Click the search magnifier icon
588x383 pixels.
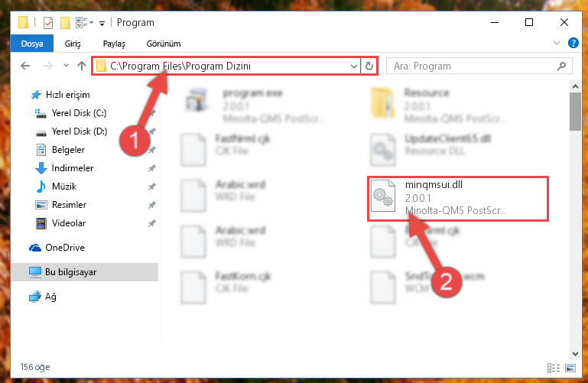coord(561,67)
